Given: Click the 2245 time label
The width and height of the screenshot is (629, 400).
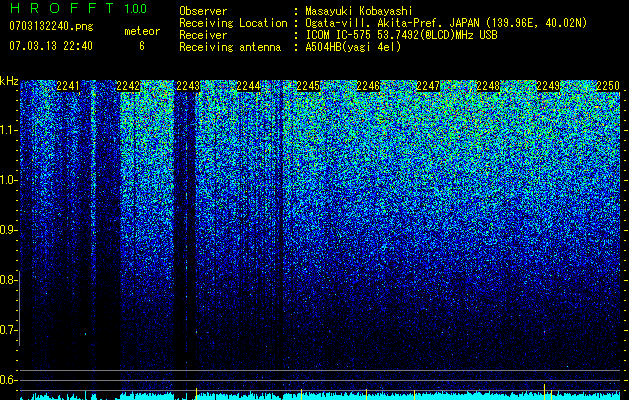Looking at the screenshot, I should [308, 86].
